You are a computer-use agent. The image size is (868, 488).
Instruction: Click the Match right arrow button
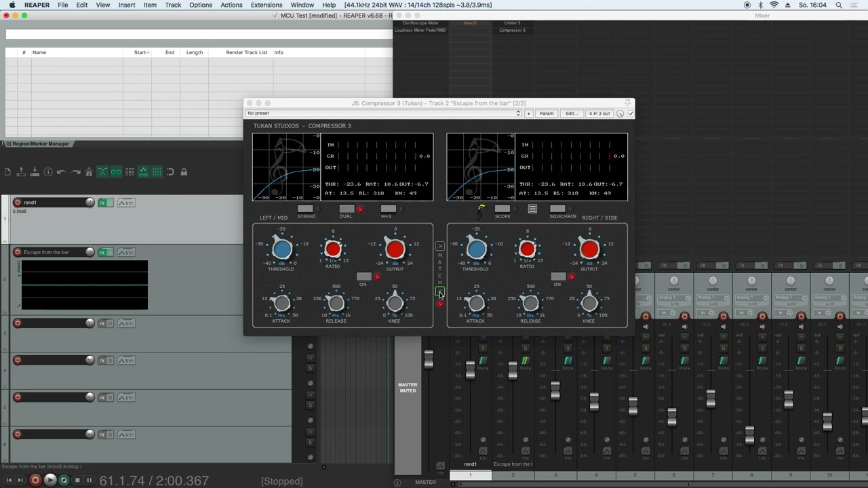pos(439,246)
